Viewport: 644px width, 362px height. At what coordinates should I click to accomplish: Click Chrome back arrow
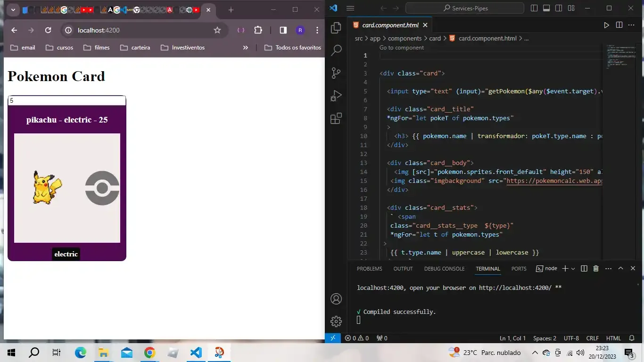[x=14, y=30]
